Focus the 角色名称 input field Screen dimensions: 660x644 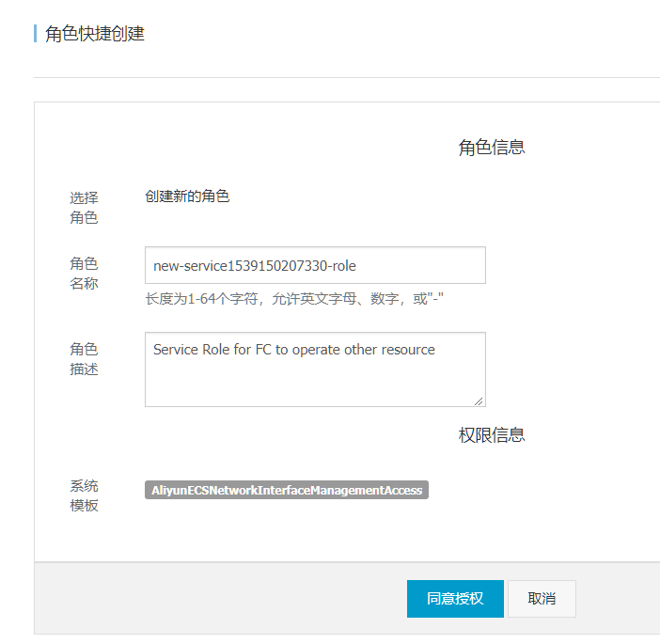point(315,265)
